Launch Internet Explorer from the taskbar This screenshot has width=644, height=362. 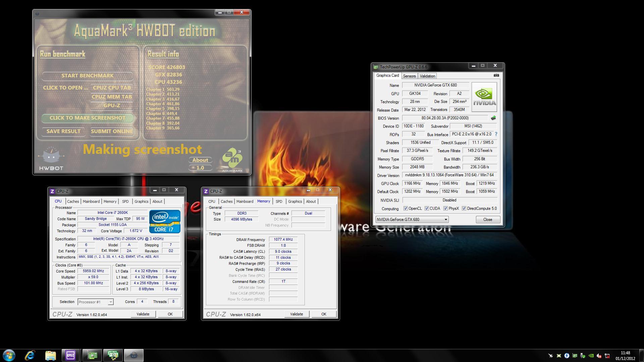[30, 355]
